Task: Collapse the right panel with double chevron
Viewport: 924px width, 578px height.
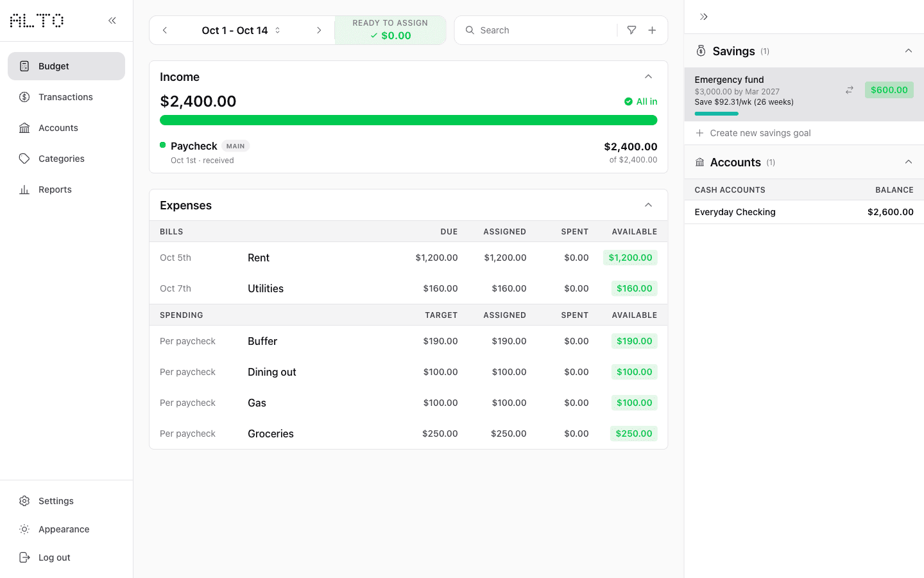Action: [x=704, y=17]
